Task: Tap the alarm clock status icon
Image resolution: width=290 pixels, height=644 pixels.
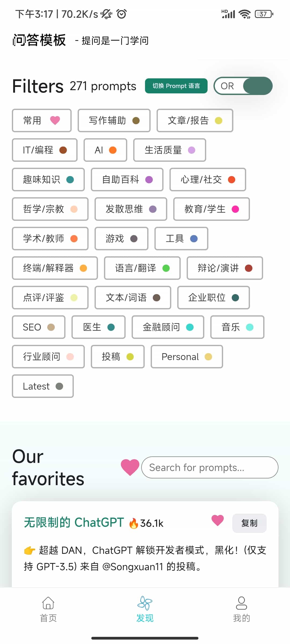Action: [x=122, y=14]
